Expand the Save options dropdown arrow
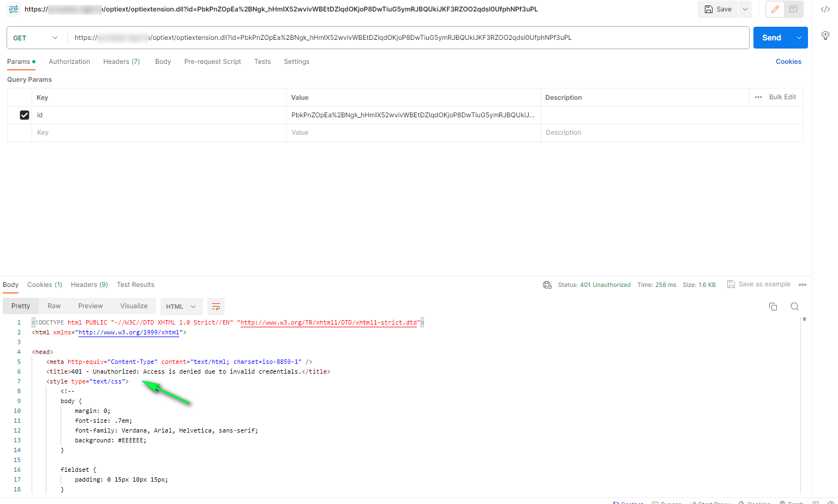838x504 pixels. [x=745, y=9]
